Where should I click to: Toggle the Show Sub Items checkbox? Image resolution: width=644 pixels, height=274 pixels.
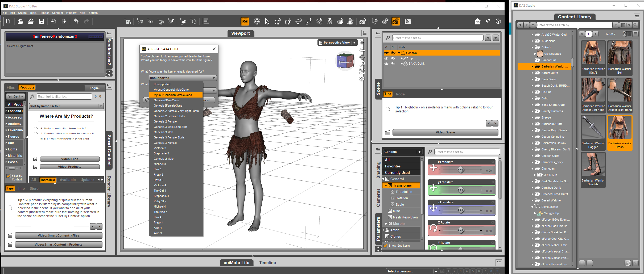coord(386,246)
